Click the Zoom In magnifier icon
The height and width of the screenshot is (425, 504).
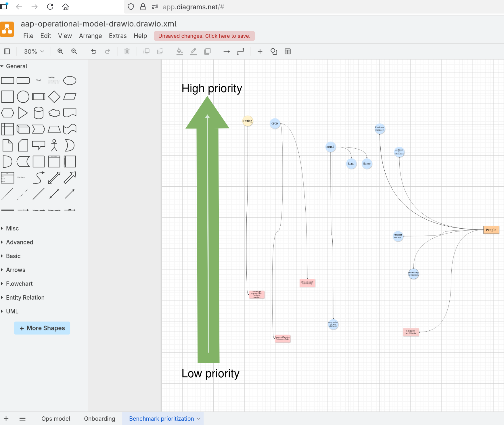click(60, 51)
